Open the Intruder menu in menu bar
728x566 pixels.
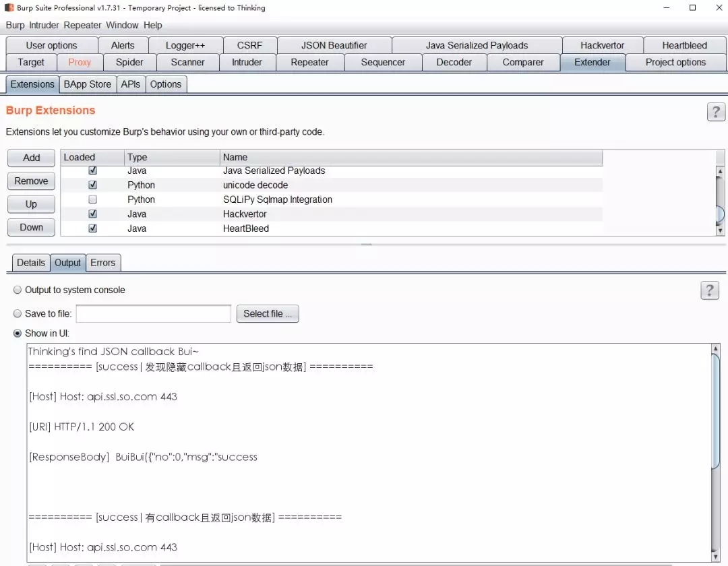pyautogui.click(x=44, y=25)
